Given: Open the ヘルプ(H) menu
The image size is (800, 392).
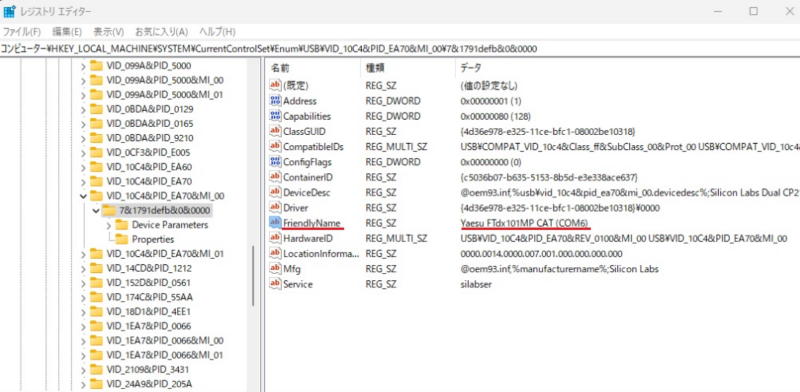Looking at the screenshot, I should point(217,32).
